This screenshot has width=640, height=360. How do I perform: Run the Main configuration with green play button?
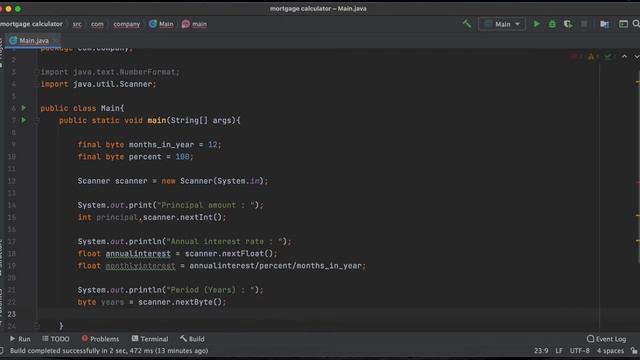(x=536, y=24)
